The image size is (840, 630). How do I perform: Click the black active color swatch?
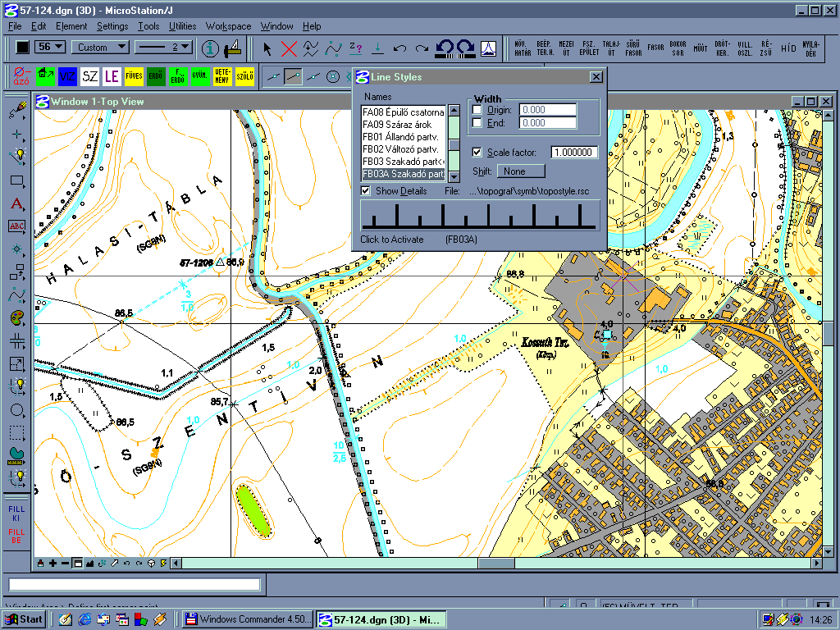click(x=22, y=48)
